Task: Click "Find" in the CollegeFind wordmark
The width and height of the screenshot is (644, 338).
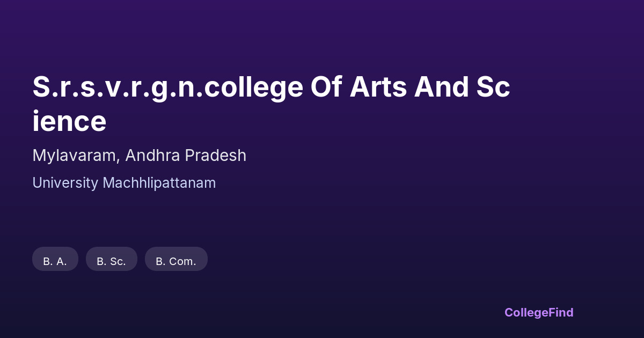Action: 561,312
